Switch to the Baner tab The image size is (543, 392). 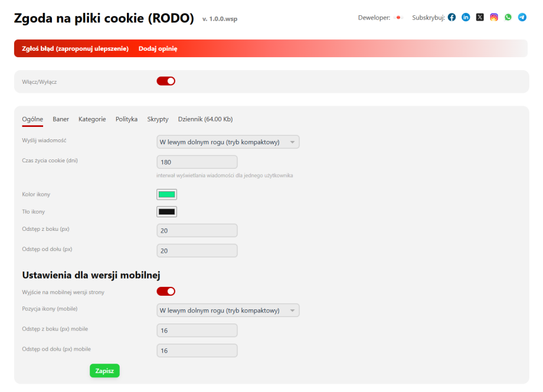coord(61,119)
